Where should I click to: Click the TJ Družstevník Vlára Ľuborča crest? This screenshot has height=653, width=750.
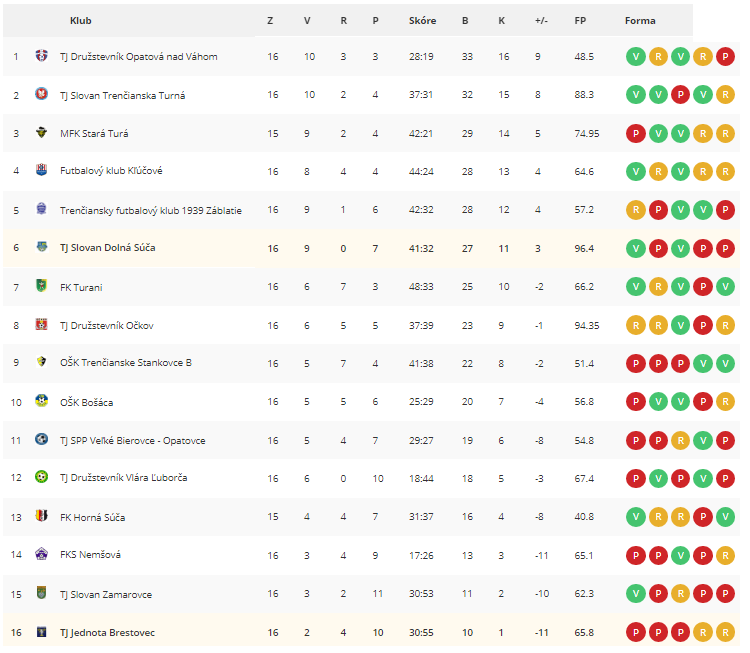42,477
